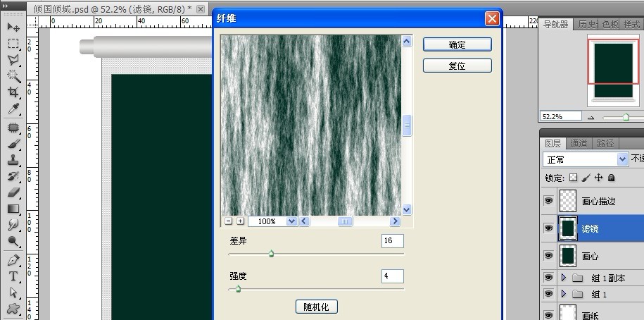The width and height of the screenshot is (644, 320).
Task: Zoom out Navigator small mountain icon
Action: pyautogui.click(x=591, y=118)
